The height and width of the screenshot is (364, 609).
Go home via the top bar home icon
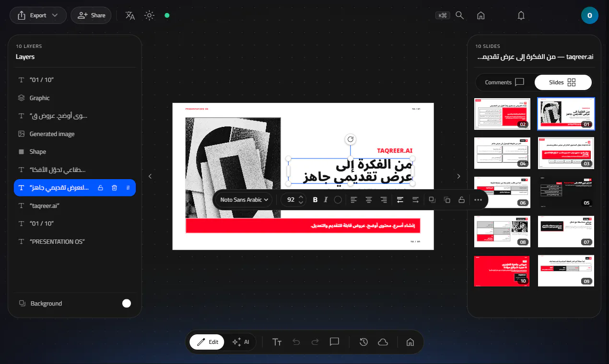(480, 15)
